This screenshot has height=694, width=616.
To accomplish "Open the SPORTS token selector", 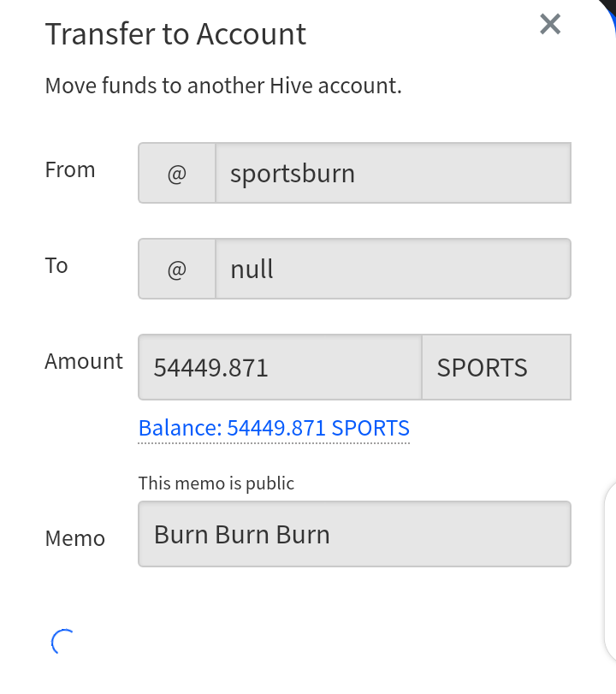I will [496, 367].
